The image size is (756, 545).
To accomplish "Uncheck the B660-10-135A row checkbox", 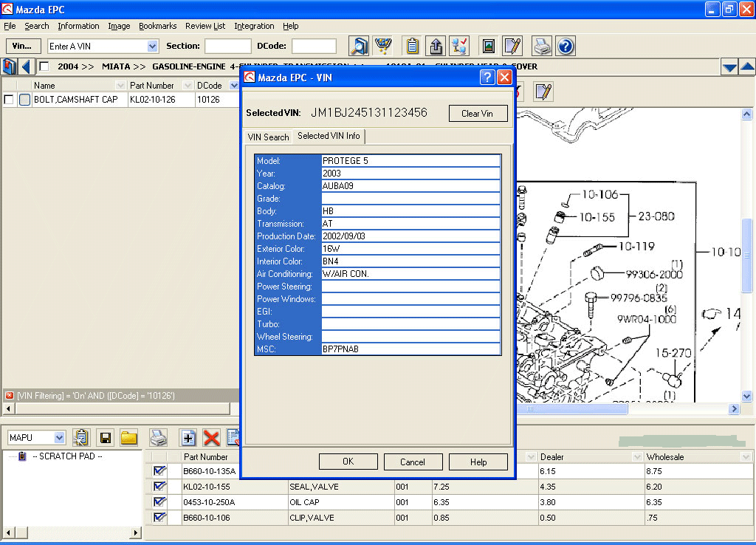I will (x=159, y=470).
